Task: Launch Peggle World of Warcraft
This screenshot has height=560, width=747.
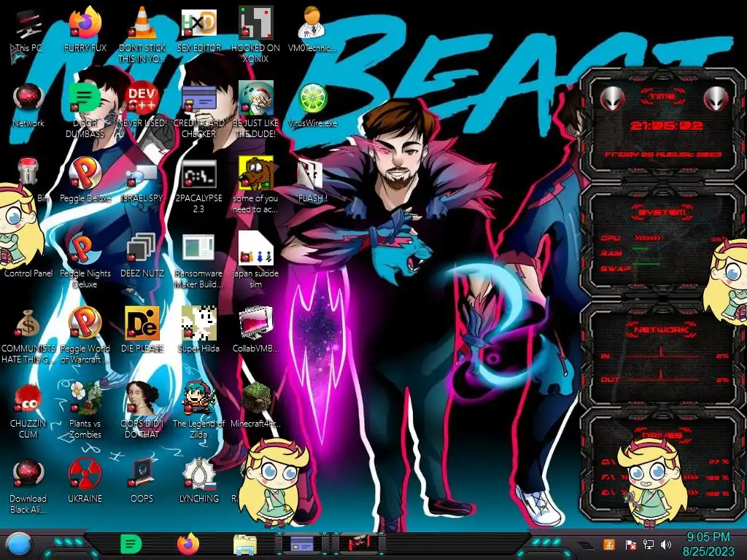Action: click(85, 335)
